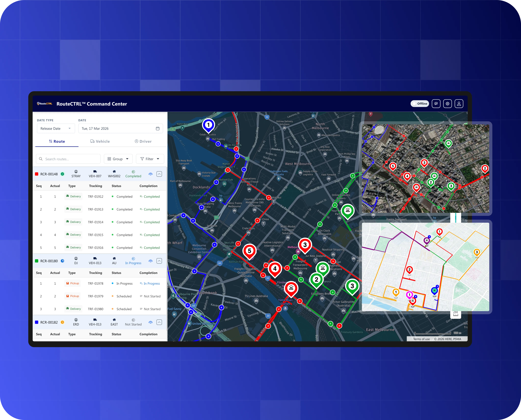Select tracking number TRF-01980
The width and height of the screenshot is (521, 420).
coord(96,309)
